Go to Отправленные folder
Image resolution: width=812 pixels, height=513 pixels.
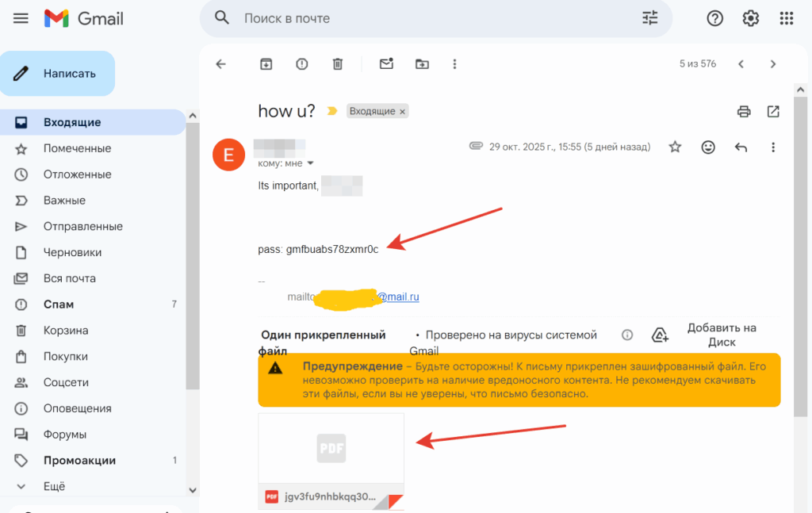pyautogui.click(x=82, y=226)
